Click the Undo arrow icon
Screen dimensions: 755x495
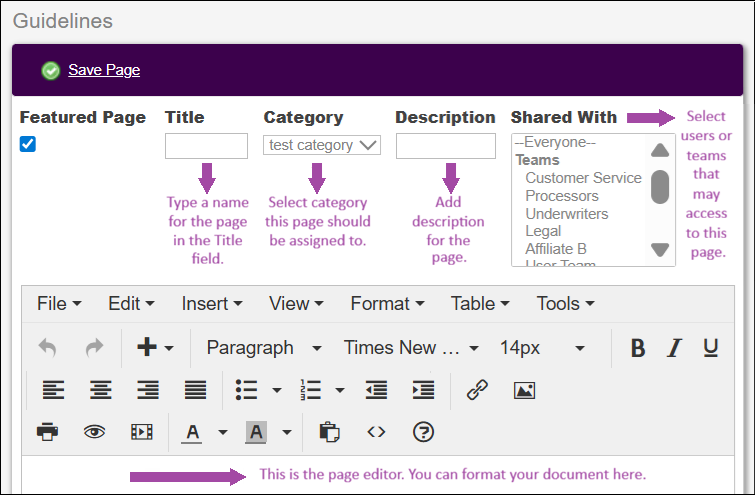tap(47, 347)
